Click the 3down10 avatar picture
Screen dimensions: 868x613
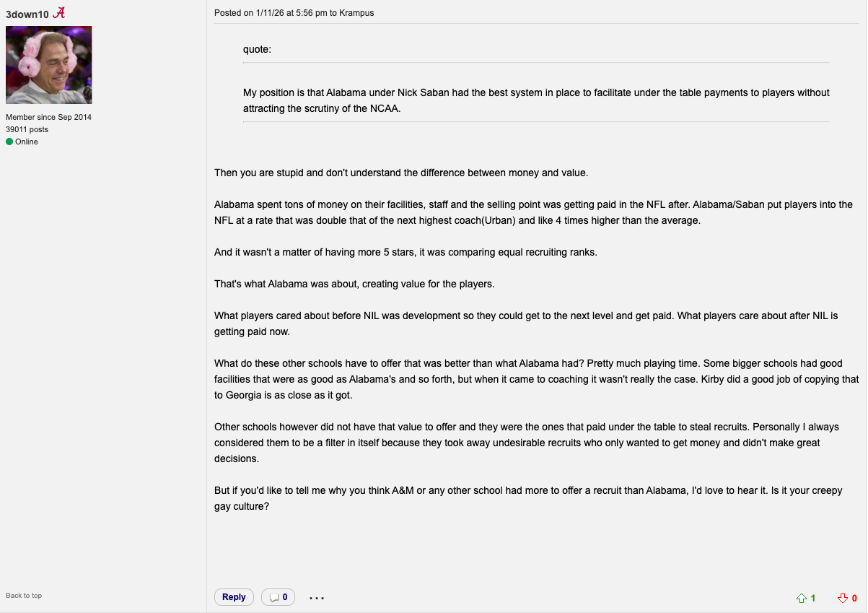[x=49, y=65]
